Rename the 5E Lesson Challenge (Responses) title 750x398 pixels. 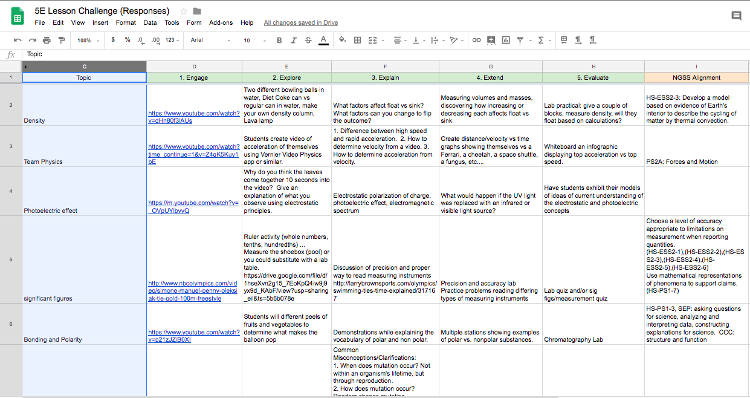[102, 11]
